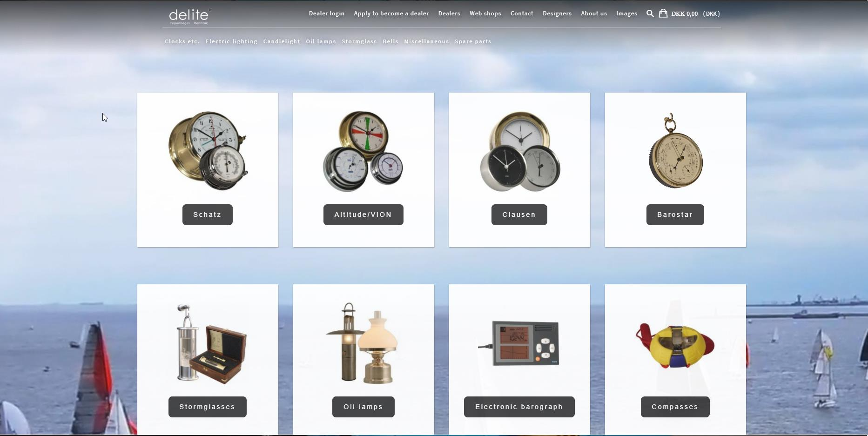Image resolution: width=868 pixels, height=436 pixels.
Task: Click the delite logo
Action: 189,17
